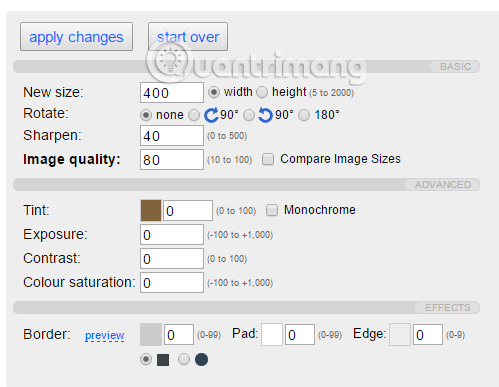
Task: Click the Colour saturation input field
Action: (172, 282)
